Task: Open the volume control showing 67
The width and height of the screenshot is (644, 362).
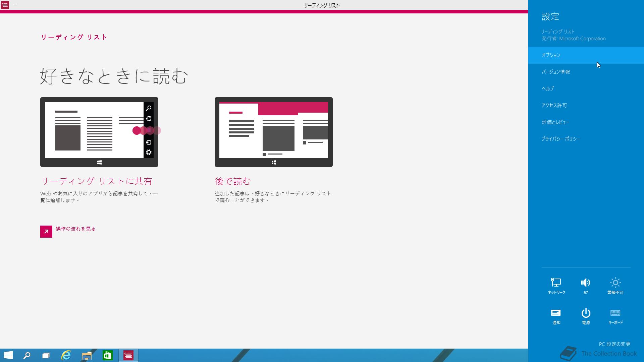Action: (586, 286)
